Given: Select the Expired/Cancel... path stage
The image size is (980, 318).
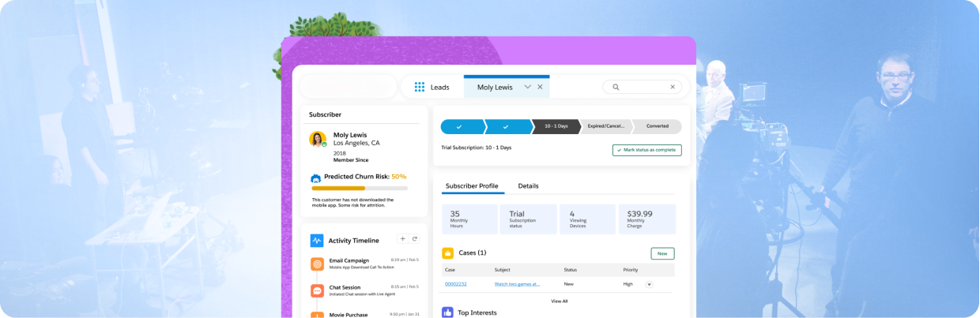Looking at the screenshot, I should 605,126.
